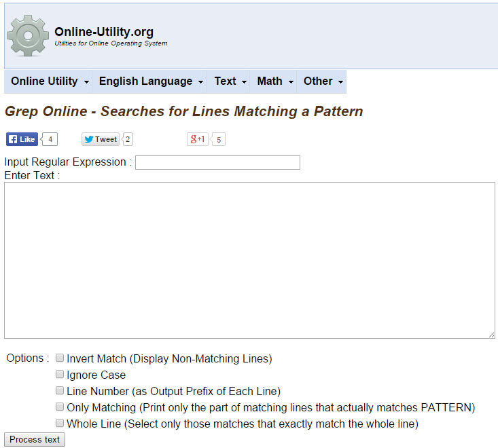Open the Online Utility dropdown menu
This screenshot has height=448, width=498.
[x=48, y=81]
